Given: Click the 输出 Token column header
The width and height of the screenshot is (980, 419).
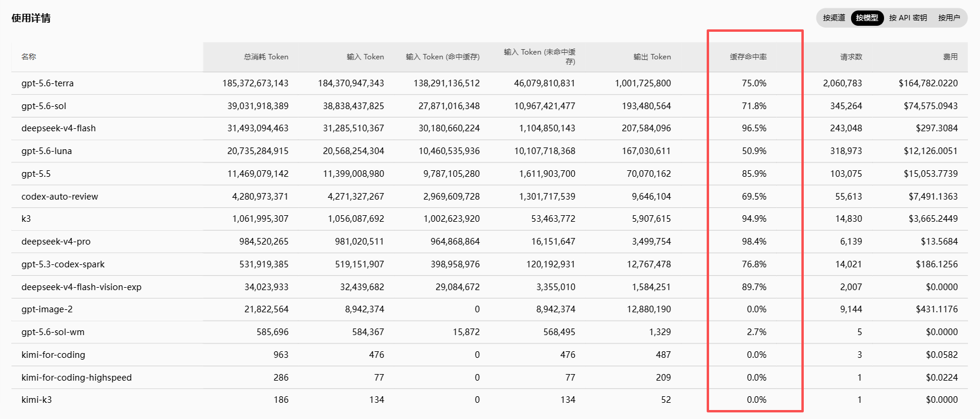Looking at the screenshot, I should (652, 57).
